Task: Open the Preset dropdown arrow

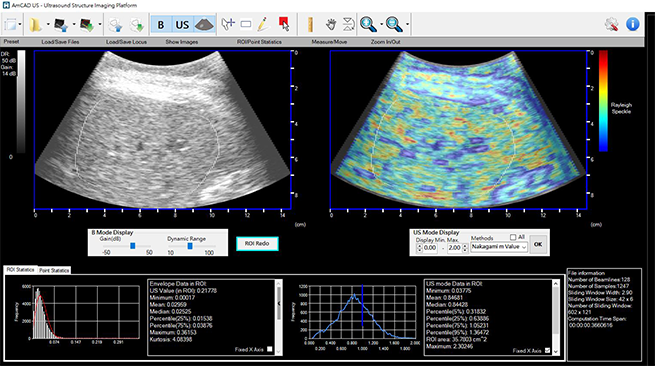Action: (x=20, y=25)
